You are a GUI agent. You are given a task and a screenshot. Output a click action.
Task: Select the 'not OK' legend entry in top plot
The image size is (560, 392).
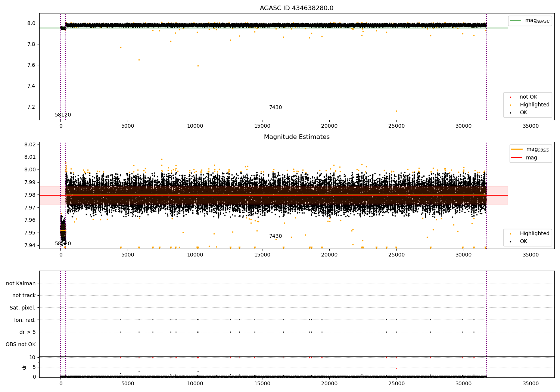tap(528, 97)
